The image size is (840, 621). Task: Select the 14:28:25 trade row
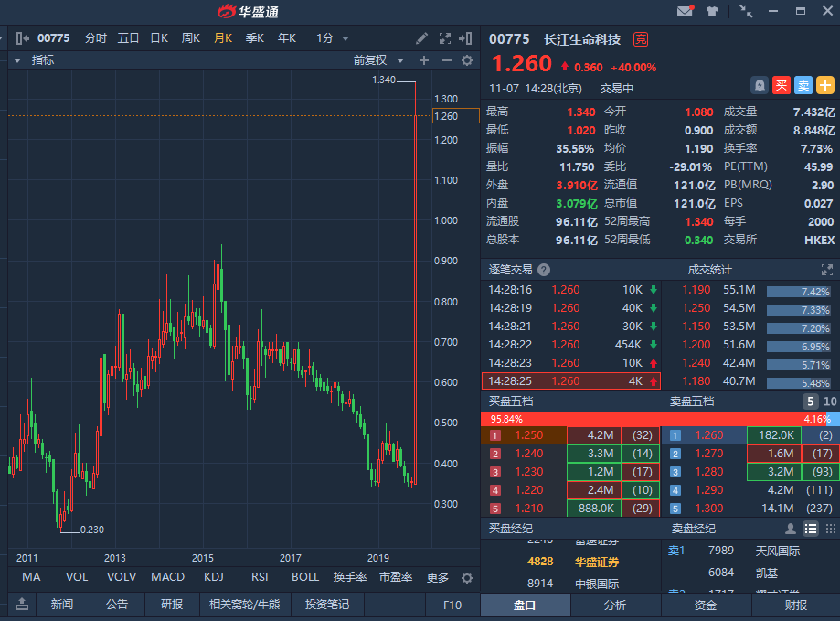coord(571,381)
